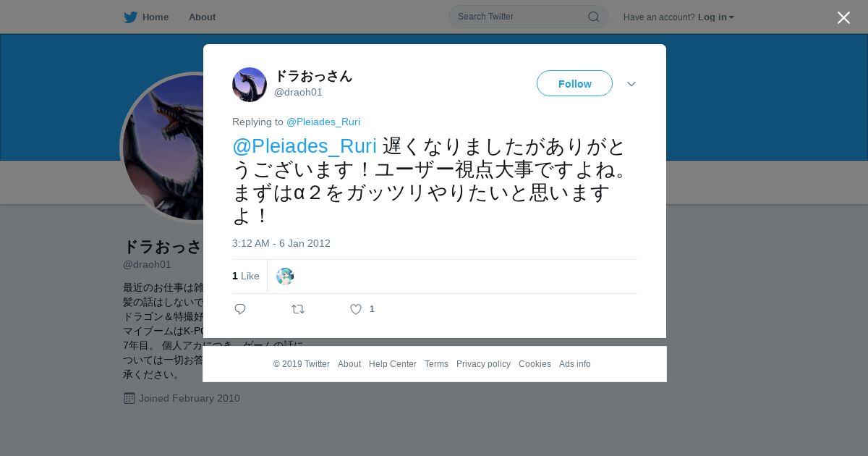Close the tweet overlay with X

(x=843, y=17)
